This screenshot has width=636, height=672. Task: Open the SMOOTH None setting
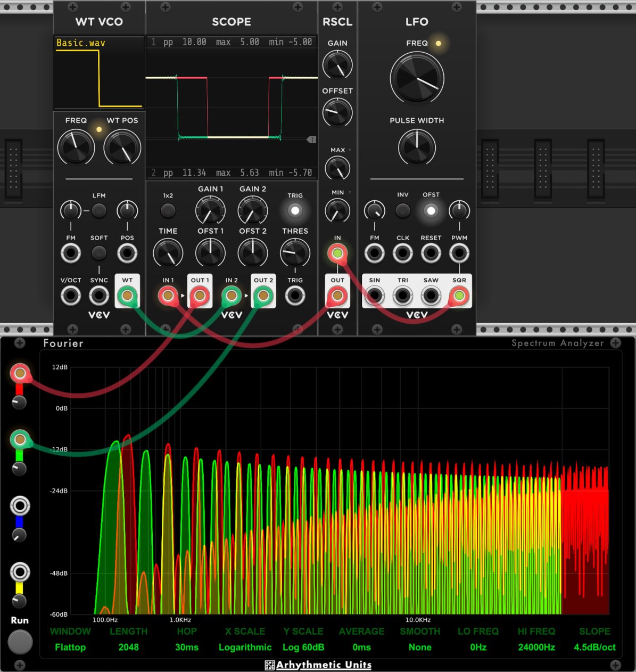tap(420, 639)
